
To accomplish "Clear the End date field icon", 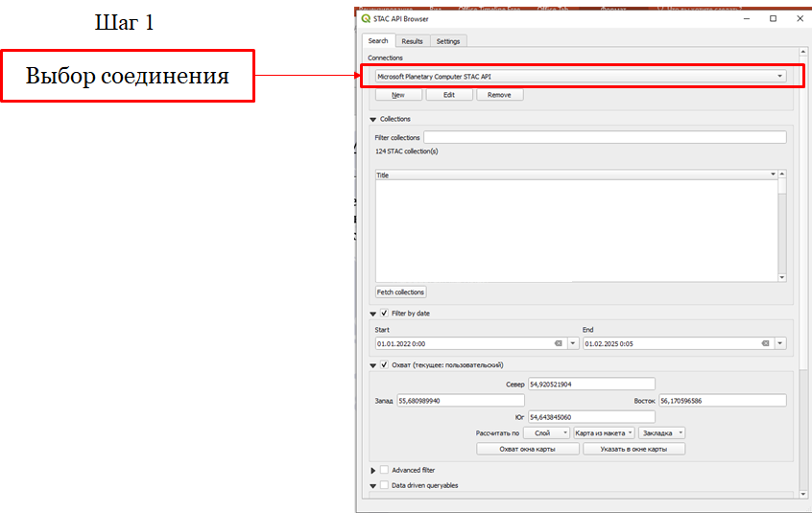I will 765,343.
